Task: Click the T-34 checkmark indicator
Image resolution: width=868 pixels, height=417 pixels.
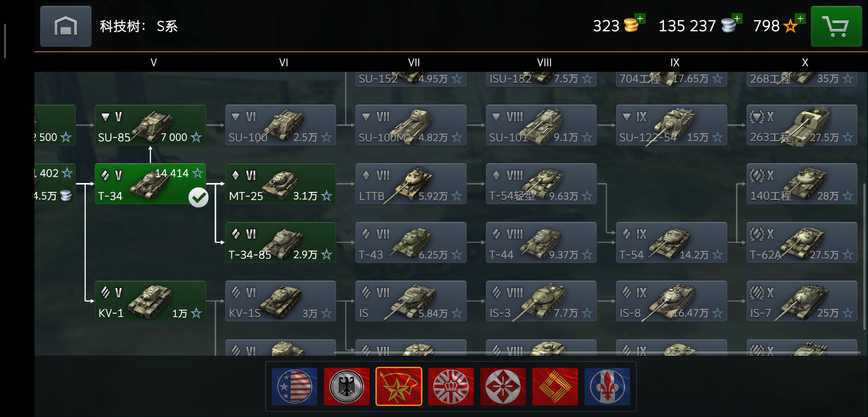Action: click(x=198, y=197)
